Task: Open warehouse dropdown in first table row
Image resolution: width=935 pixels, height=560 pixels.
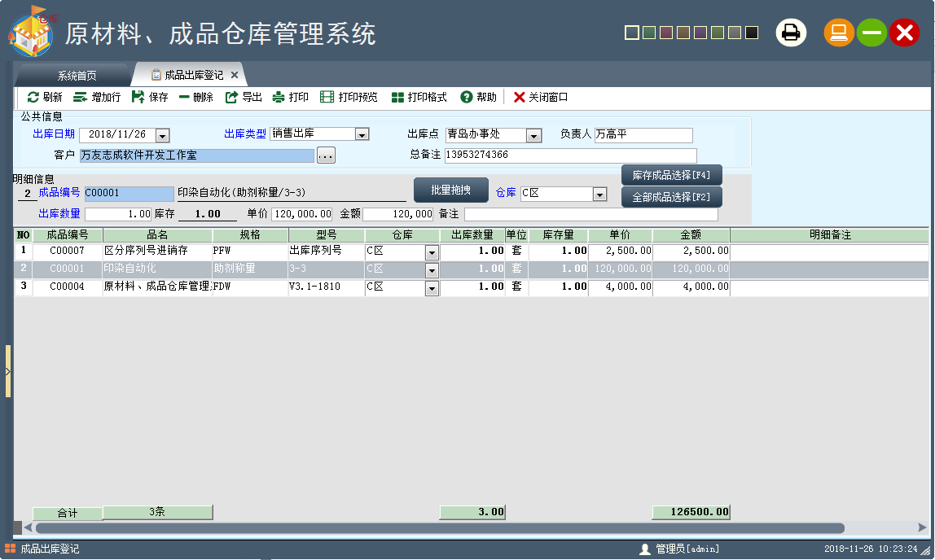Action: [432, 252]
